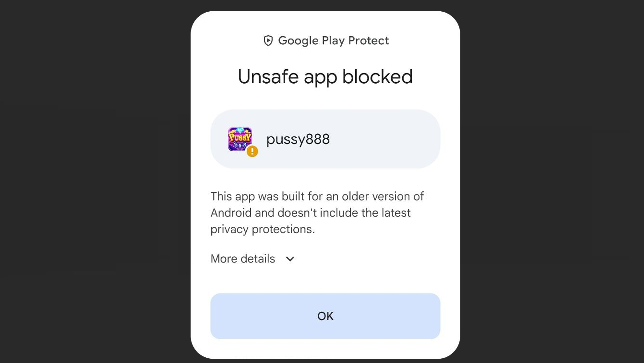Viewport: 644px width, 363px height.
Task: Click the dark backdrop right of the dialog
Action: 550,181
